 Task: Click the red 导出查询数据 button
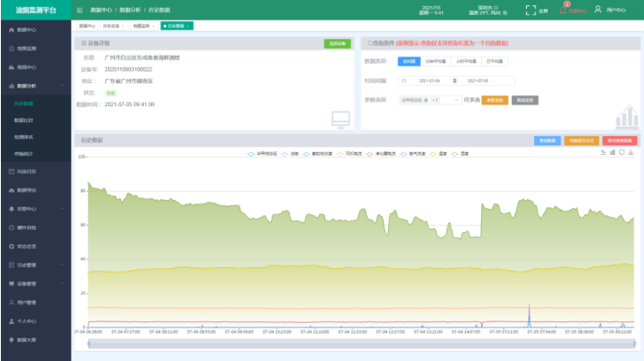(619, 140)
